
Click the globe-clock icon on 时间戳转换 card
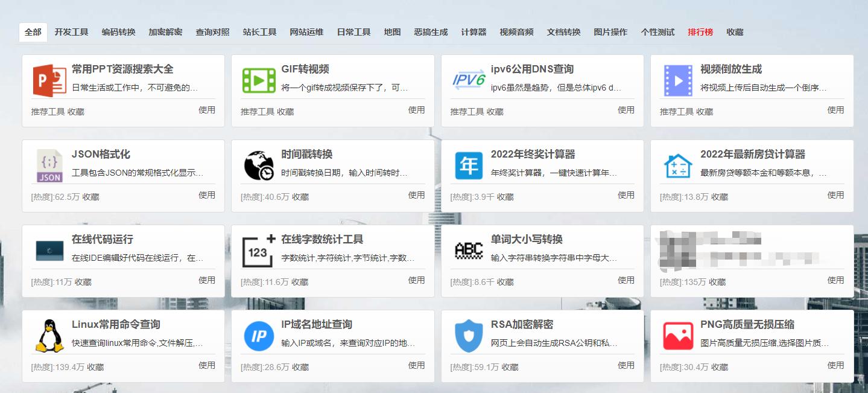[x=259, y=164]
